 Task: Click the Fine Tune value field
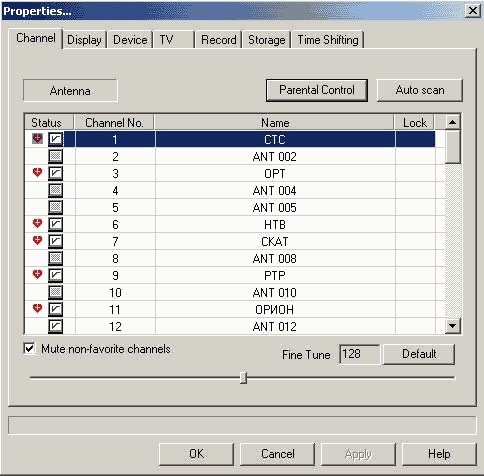point(359,354)
